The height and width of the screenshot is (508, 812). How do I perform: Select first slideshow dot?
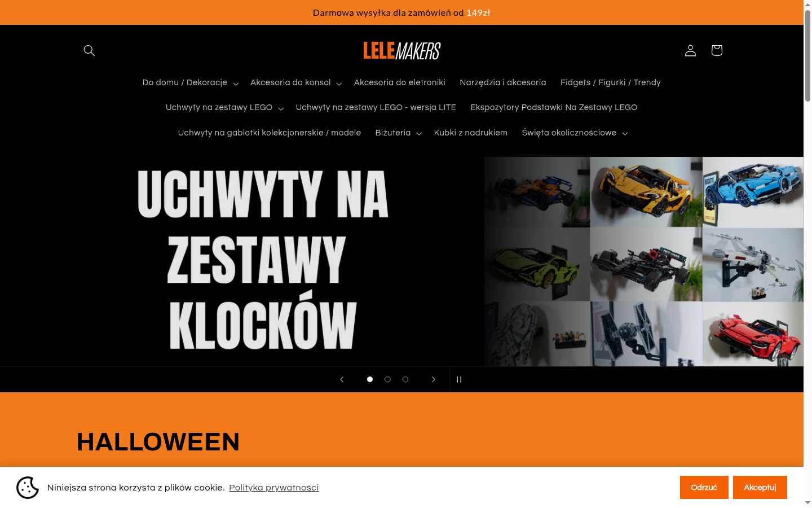pos(370,379)
